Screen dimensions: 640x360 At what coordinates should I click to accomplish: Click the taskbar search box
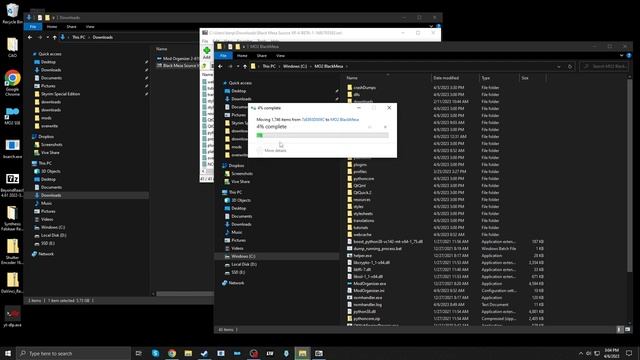point(74,353)
